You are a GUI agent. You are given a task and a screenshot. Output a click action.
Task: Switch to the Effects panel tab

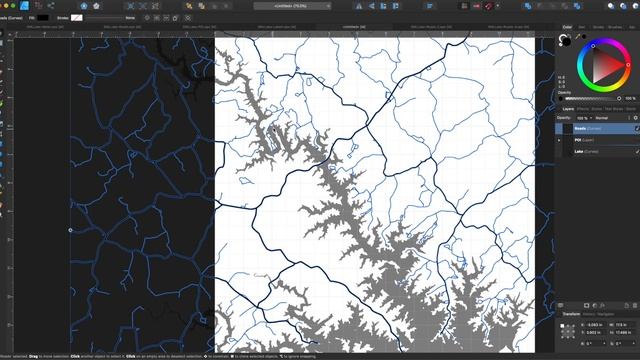(x=583, y=109)
